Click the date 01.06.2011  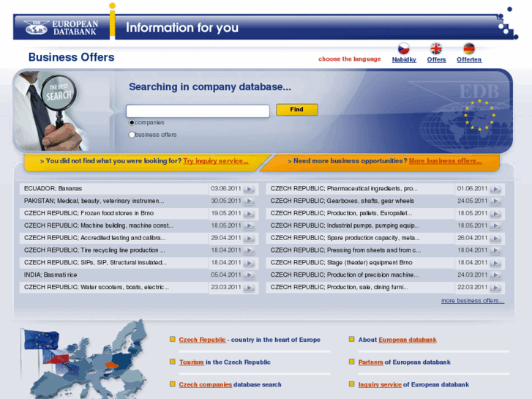pyautogui.click(x=472, y=188)
